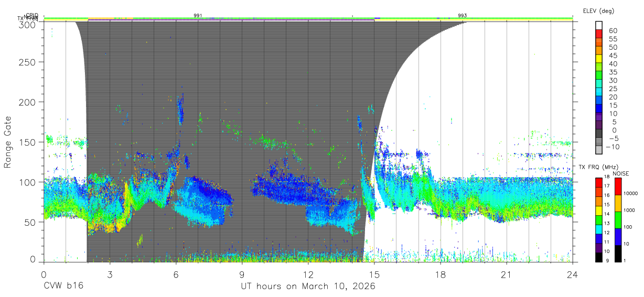Click hour tick label 24 on the time axis
The image size is (644, 297).
pos(573,274)
